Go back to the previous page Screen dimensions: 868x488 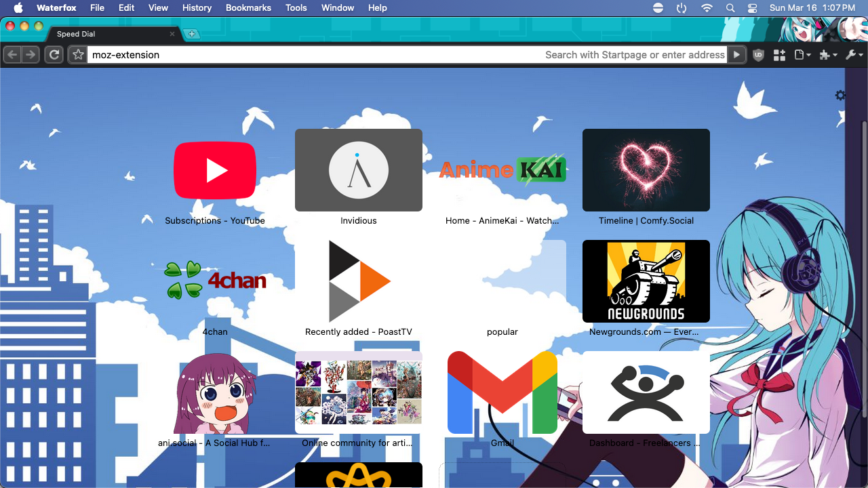click(x=13, y=55)
